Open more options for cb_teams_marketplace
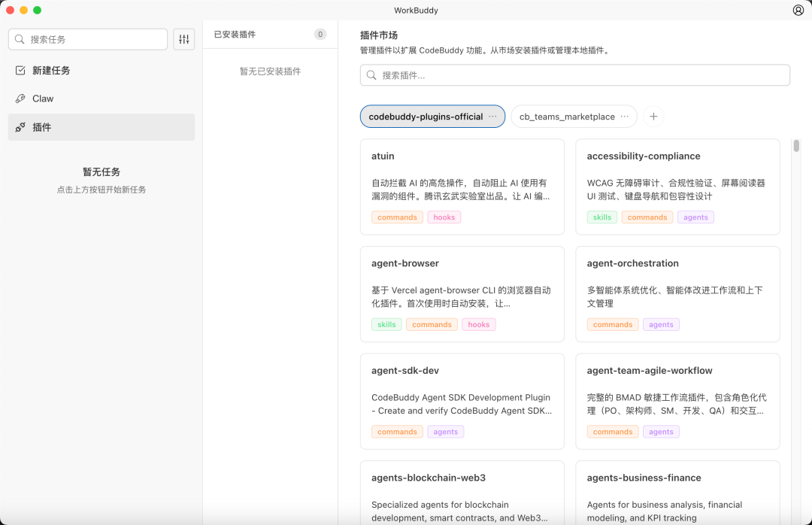The width and height of the screenshot is (812, 525). click(625, 117)
